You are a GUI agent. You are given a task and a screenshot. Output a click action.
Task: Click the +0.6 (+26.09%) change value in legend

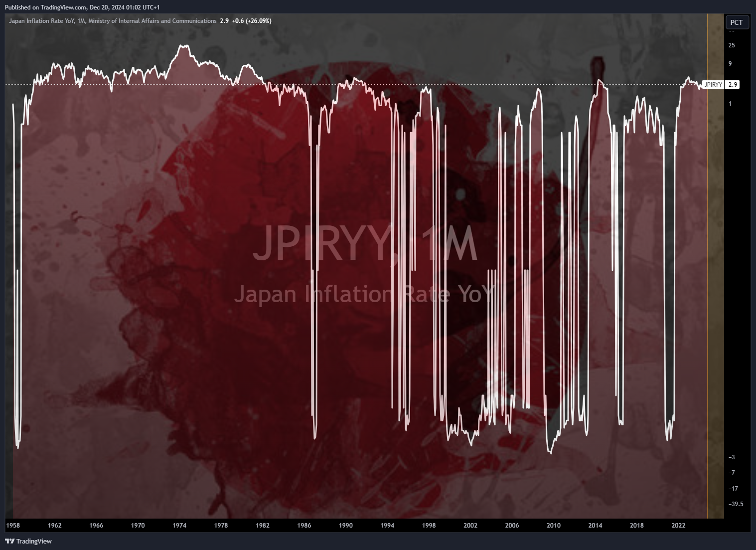coord(252,21)
